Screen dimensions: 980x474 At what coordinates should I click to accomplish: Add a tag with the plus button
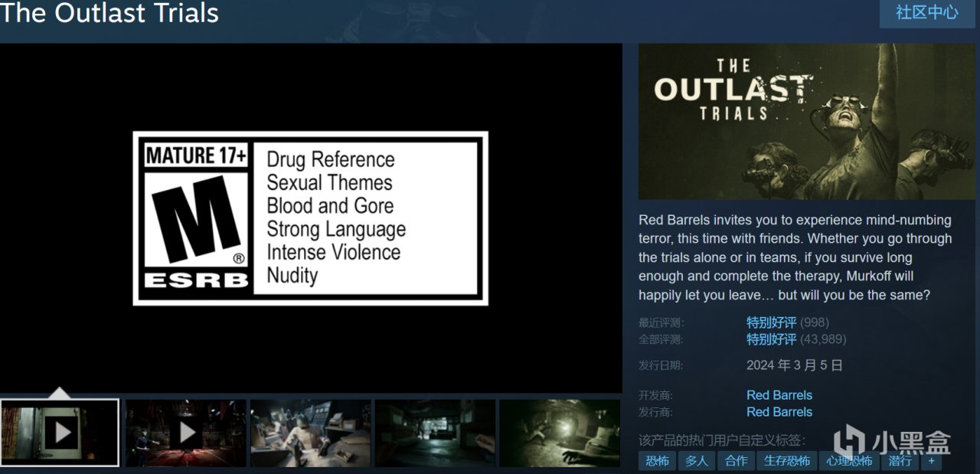pyautogui.click(x=931, y=460)
